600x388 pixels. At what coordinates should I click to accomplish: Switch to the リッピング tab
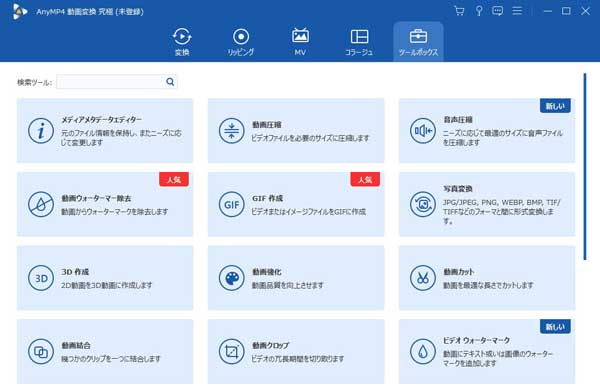coord(241,42)
